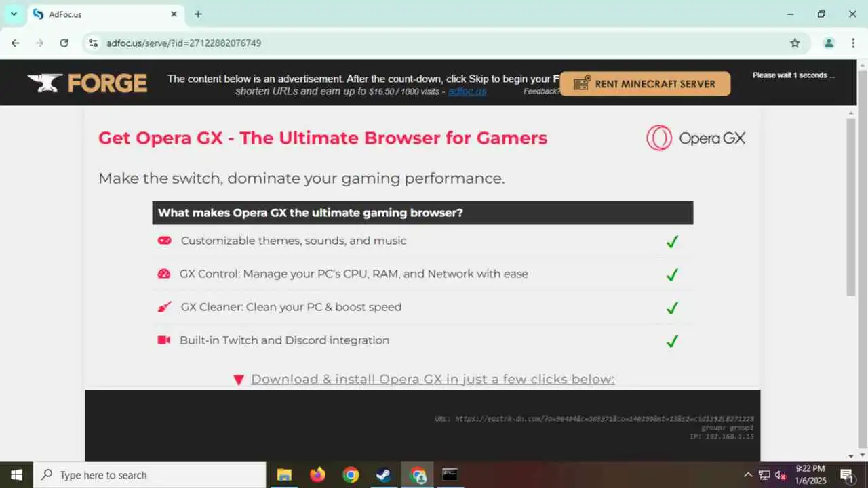Click the taskbar search box
The height and width of the screenshot is (488, 868).
[149, 474]
